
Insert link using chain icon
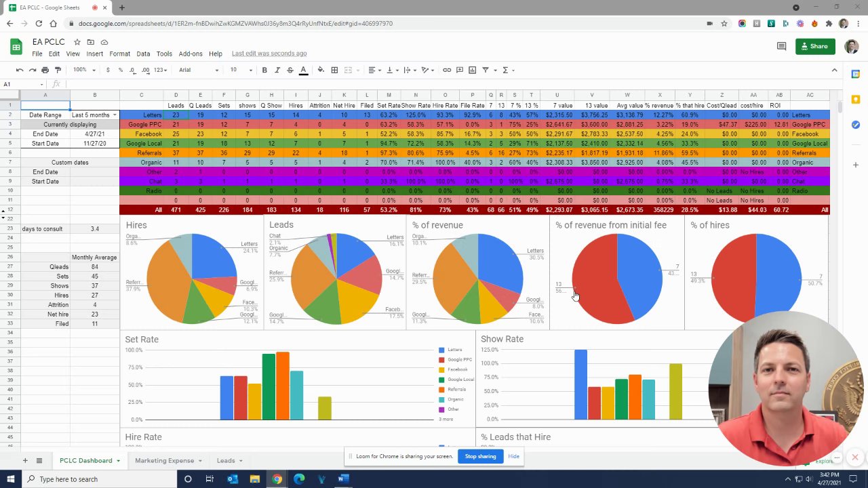pos(447,70)
